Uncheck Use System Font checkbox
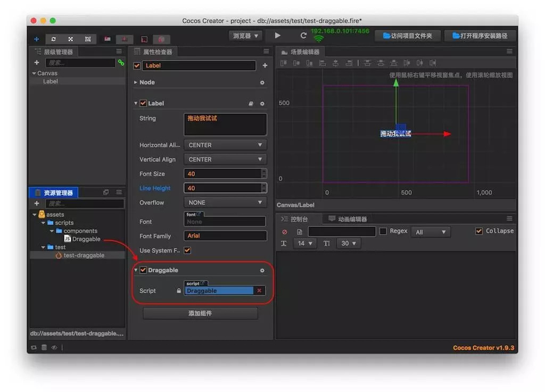545x392 pixels. coord(187,251)
